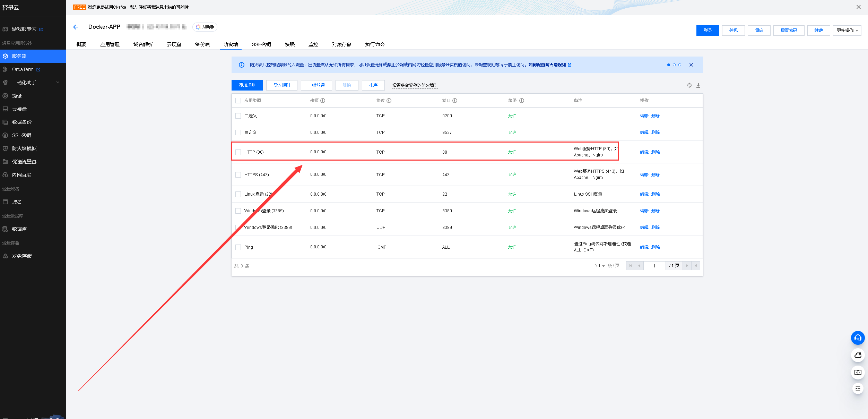Open the AI助手 assistant

[205, 27]
